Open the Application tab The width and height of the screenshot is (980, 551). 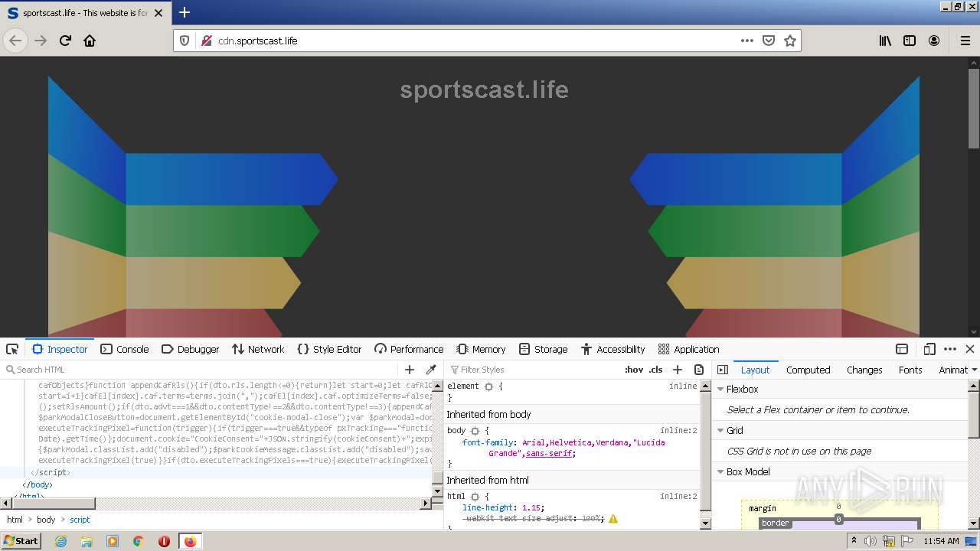(x=688, y=349)
